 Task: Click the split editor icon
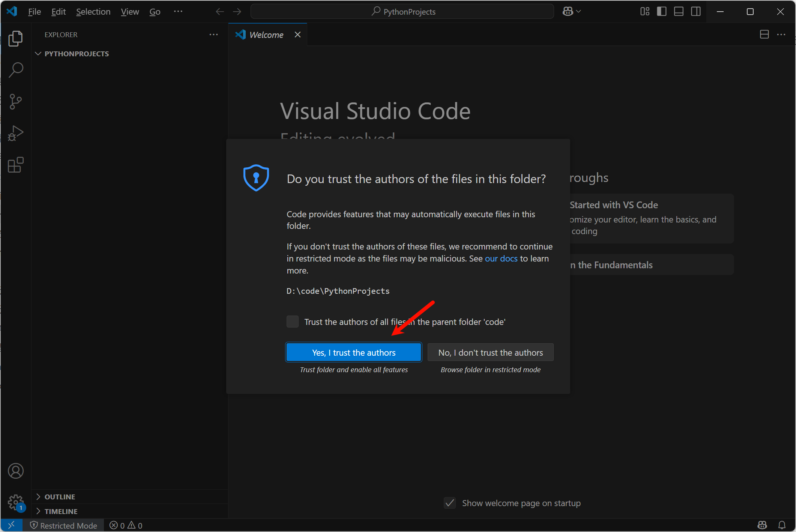pyautogui.click(x=764, y=35)
